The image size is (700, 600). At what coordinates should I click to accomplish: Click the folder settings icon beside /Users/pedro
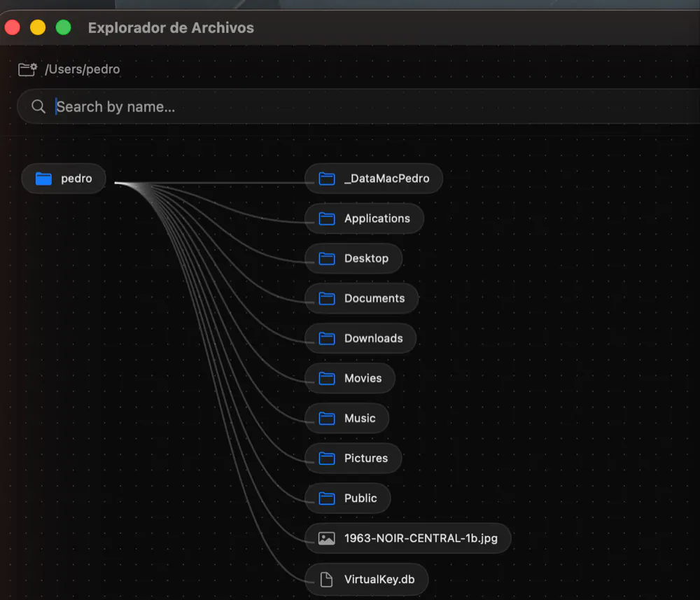pos(28,69)
